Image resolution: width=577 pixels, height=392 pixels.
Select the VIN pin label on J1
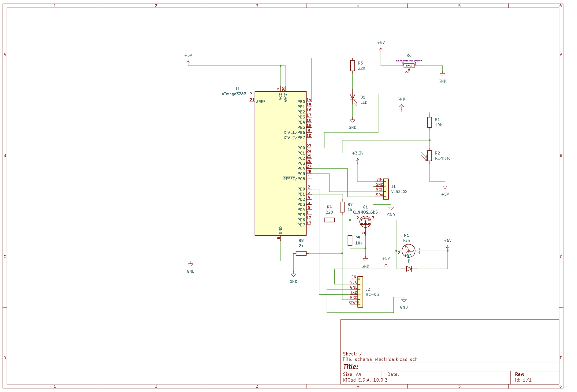[x=379, y=180]
